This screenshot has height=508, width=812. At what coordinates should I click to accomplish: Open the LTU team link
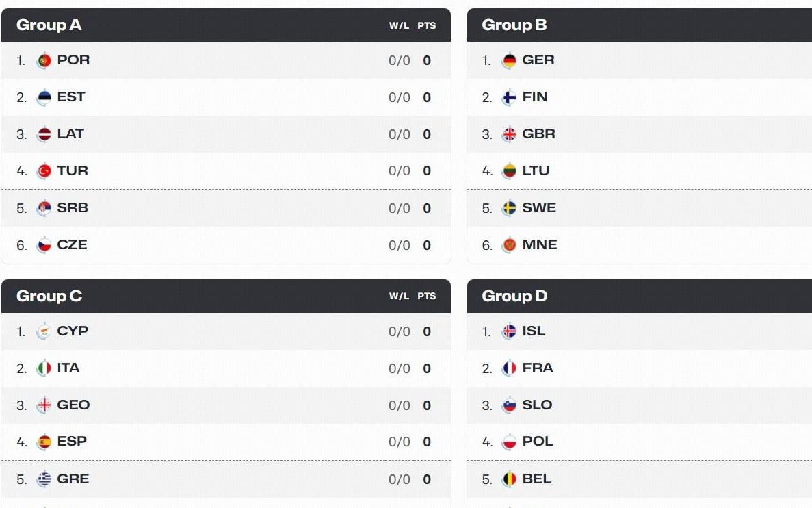[536, 170]
